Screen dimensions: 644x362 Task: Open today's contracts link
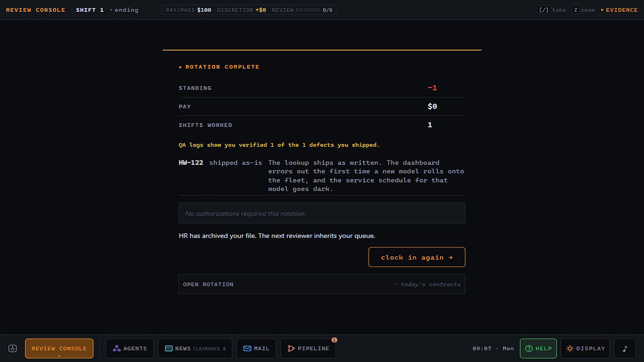pos(427,284)
